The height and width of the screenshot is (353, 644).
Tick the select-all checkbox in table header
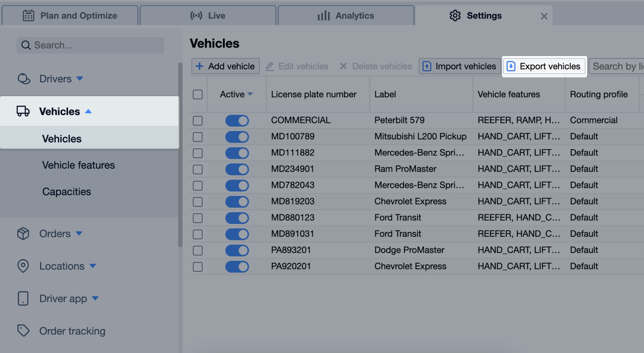[198, 95]
